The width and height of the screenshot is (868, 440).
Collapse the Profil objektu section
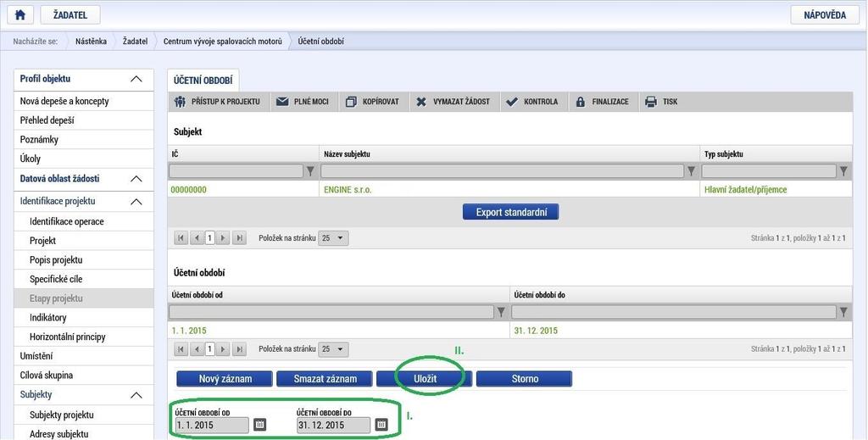click(x=136, y=79)
